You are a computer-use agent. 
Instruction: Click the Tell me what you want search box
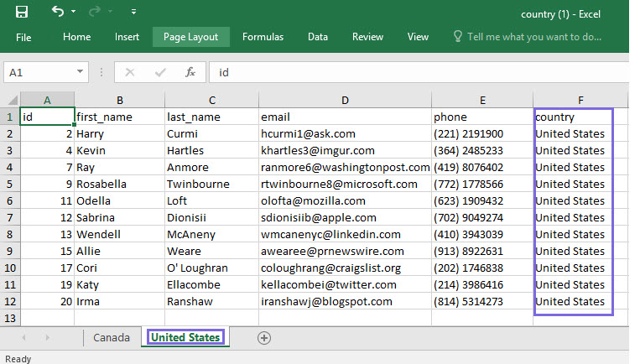(533, 37)
